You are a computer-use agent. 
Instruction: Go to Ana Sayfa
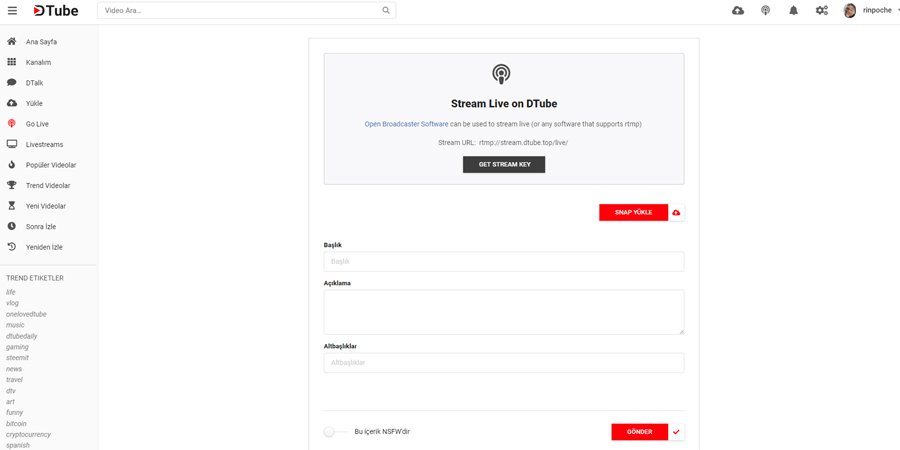coord(41,42)
